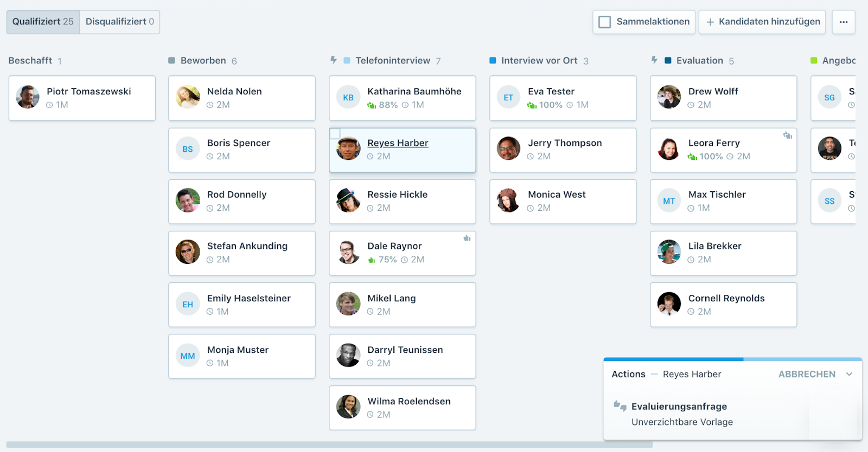868x452 pixels.
Task: Collapse the Actions panel with chevron
Action: click(x=849, y=374)
